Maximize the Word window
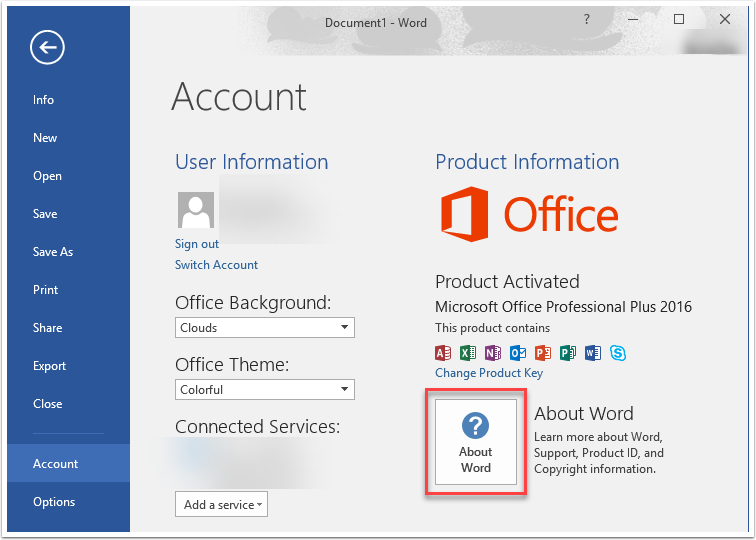756x540 pixels. tap(679, 19)
